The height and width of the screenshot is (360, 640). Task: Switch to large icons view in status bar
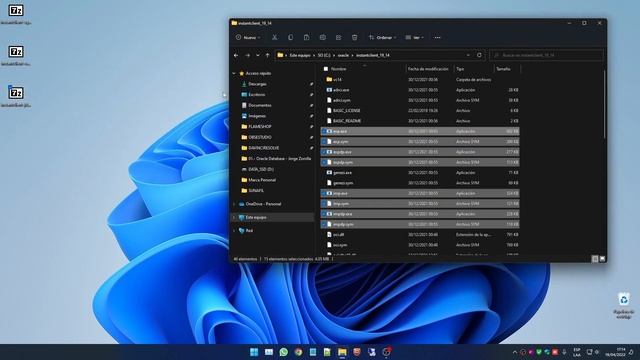coord(602,259)
